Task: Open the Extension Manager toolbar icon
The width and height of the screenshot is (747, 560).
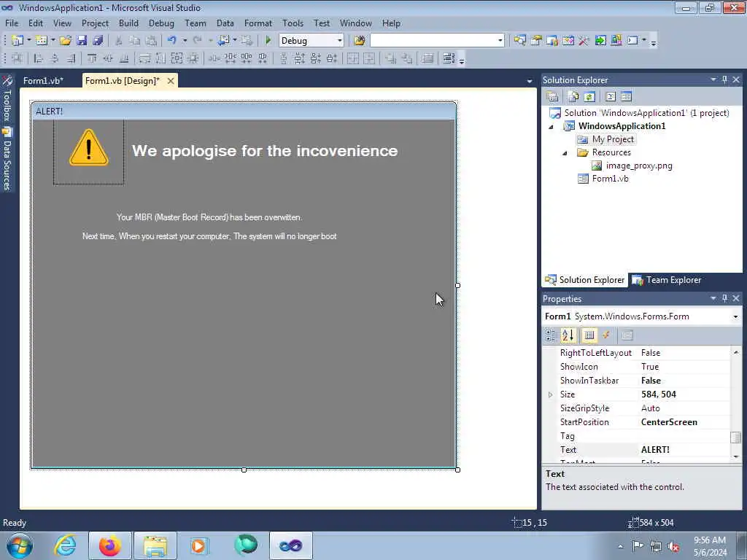Action: point(616,41)
